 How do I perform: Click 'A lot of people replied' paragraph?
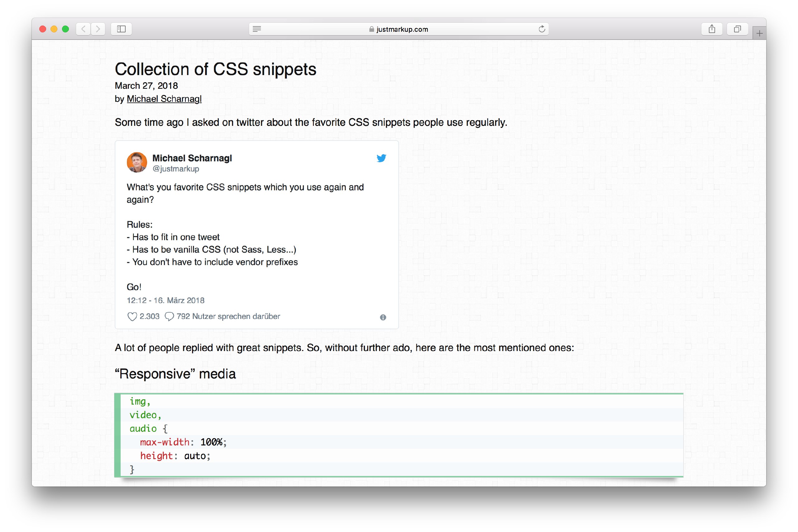344,348
